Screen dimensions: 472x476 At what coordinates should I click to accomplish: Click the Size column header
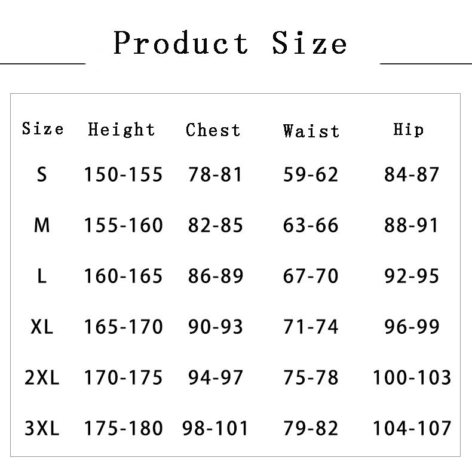coord(42,129)
